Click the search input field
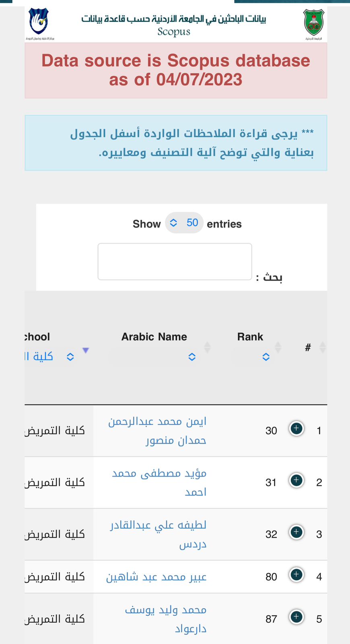This screenshot has height=644, width=350. pyautogui.click(x=175, y=261)
